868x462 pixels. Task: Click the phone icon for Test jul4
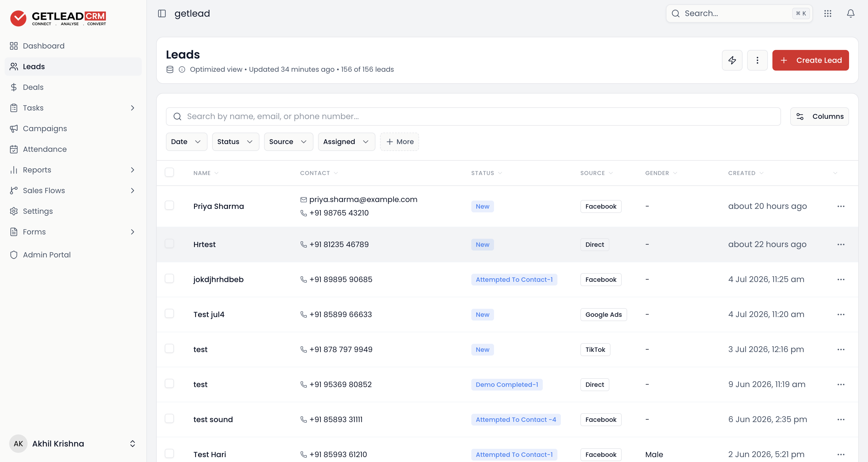[x=303, y=315]
